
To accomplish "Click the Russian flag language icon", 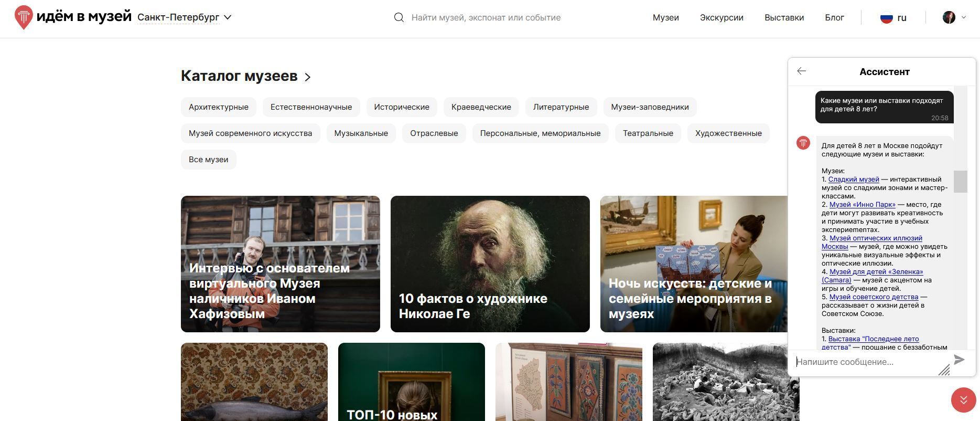I will (x=886, y=18).
